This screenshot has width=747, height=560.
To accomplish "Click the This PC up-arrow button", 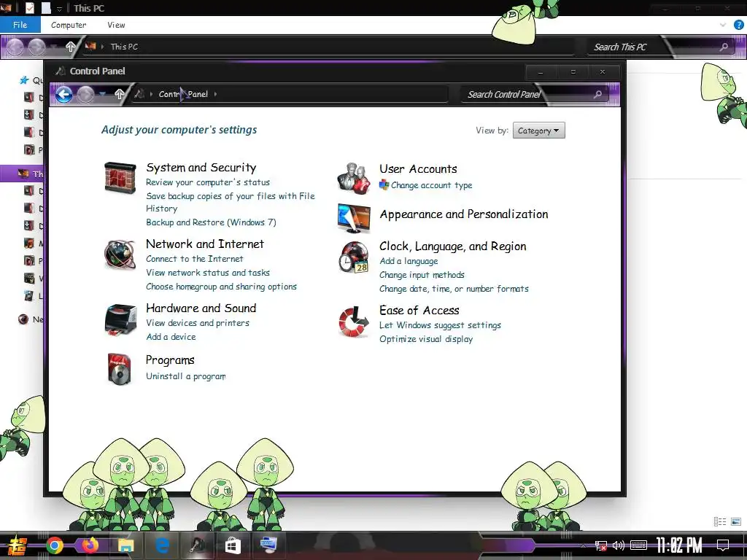I will [x=71, y=47].
